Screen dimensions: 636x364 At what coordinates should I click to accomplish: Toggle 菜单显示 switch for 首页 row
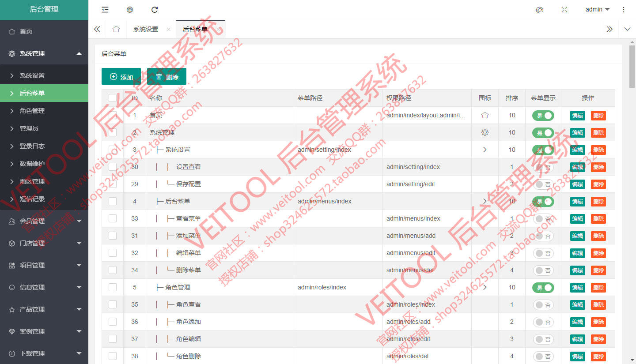click(x=543, y=116)
